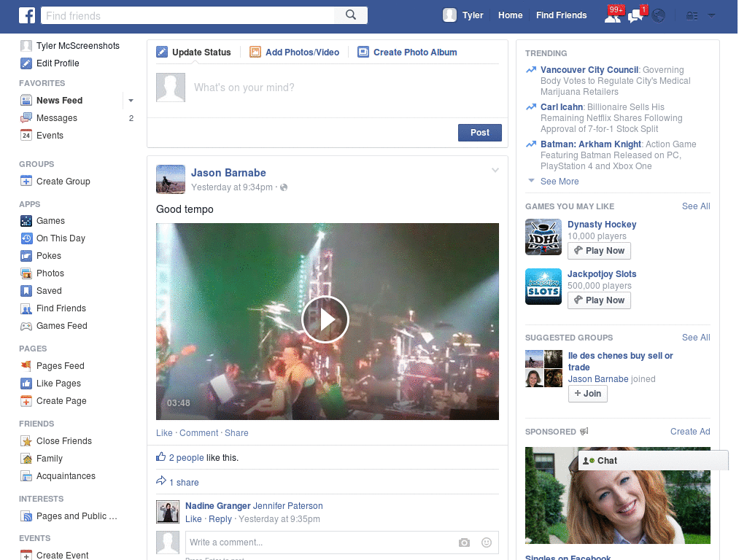Click See All for games
747x560 pixels.
point(695,206)
